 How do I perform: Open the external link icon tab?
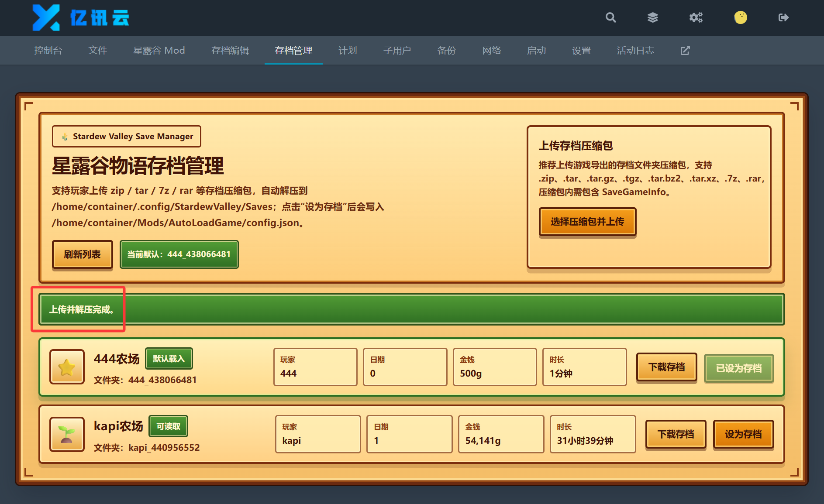coord(685,50)
